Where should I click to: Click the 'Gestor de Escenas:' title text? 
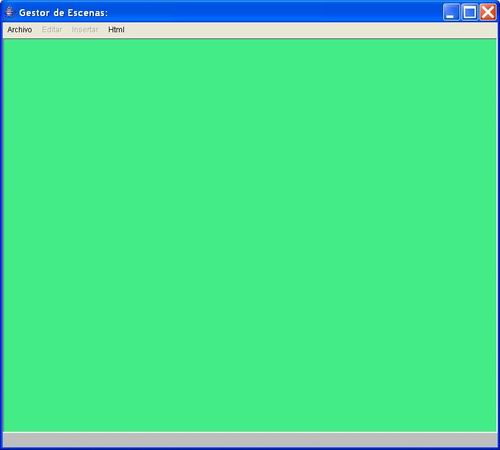coord(63,13)
